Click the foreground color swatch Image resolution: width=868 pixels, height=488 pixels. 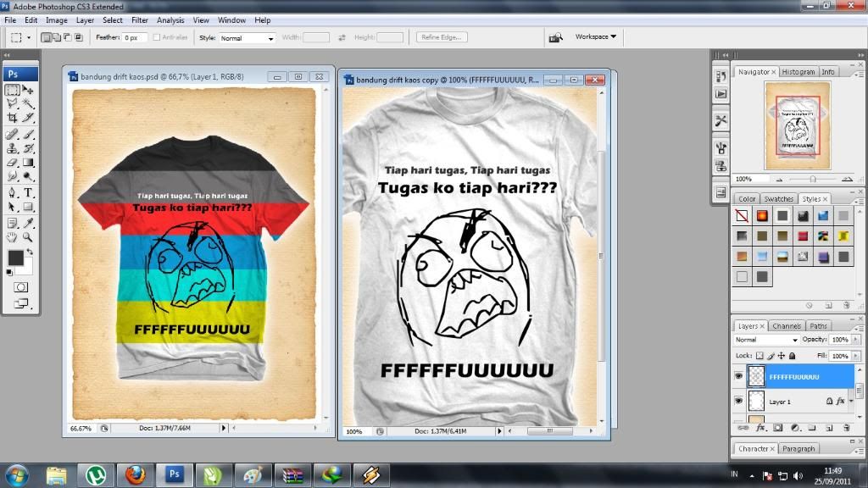[x=15, y=258]
